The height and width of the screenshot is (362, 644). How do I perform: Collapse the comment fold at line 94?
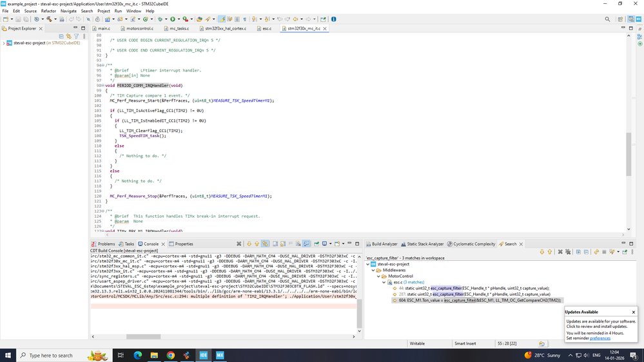coord(103,65)
